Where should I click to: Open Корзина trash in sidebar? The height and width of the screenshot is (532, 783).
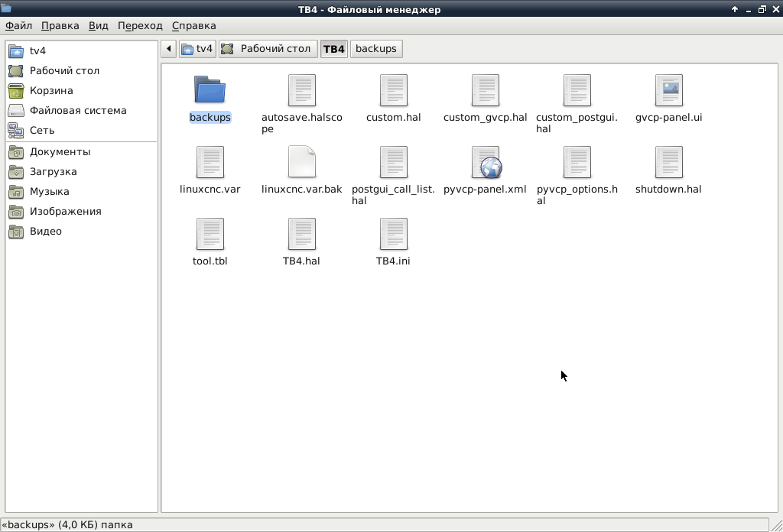pyautogui.click(x=81, y=91)
